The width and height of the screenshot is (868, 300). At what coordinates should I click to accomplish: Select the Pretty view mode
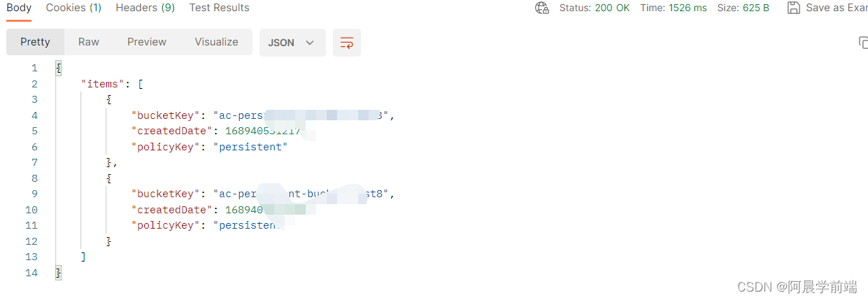point(35,42)
